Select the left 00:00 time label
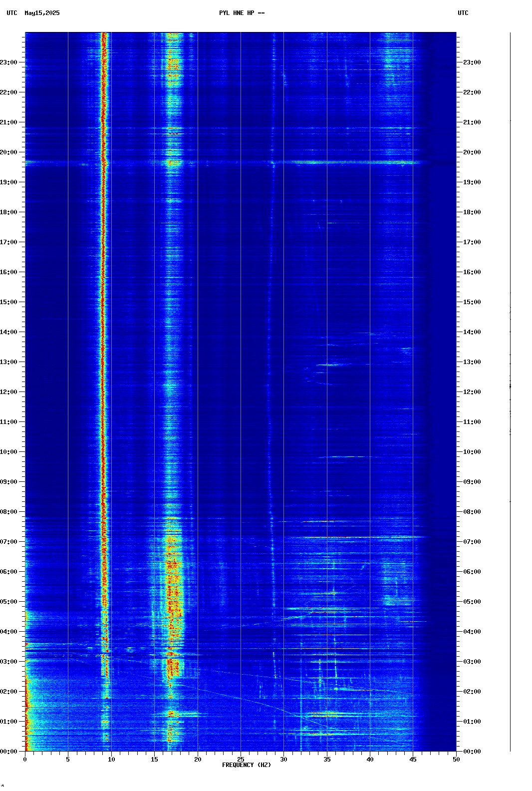The height and width of the screenshot is (791, 532). pos(8,752)
